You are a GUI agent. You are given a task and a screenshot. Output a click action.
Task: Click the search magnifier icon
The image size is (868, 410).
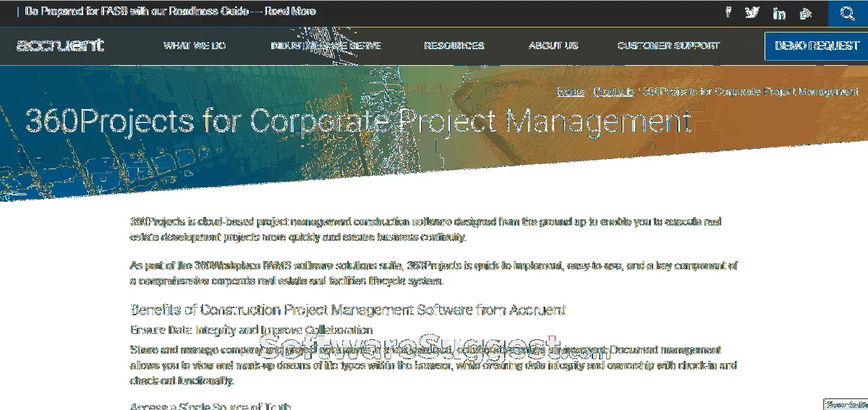pyautogui.click(x=848, y=13)
